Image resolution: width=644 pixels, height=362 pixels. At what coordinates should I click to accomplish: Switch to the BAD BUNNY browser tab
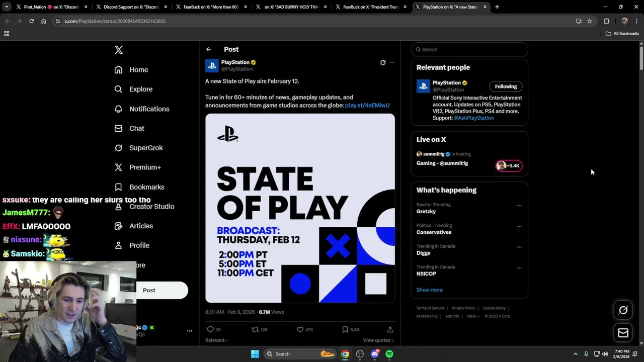click(x=290, y=7)
